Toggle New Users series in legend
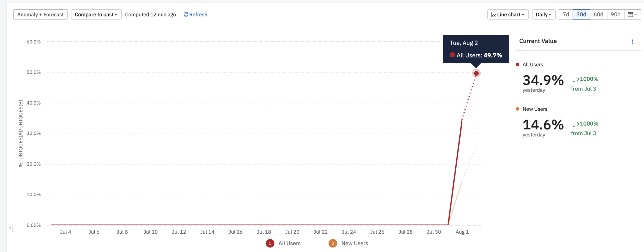The width and height of the screenshot is (644, 252). (x=354, y=243)
